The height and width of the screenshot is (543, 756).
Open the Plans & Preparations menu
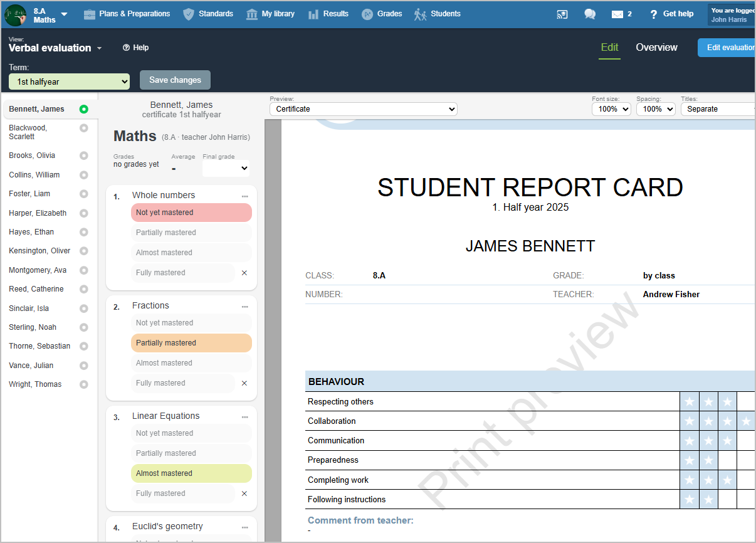(127, 14)
